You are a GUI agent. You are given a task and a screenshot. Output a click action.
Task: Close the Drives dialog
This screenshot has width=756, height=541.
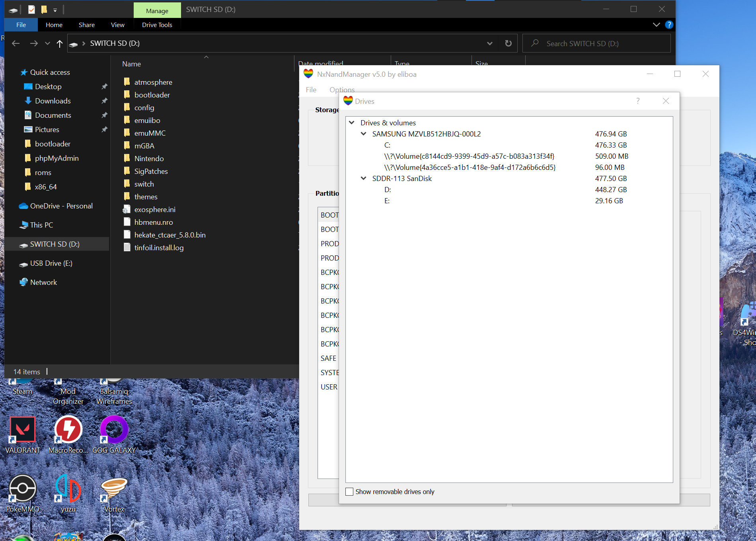click(666, 101)
